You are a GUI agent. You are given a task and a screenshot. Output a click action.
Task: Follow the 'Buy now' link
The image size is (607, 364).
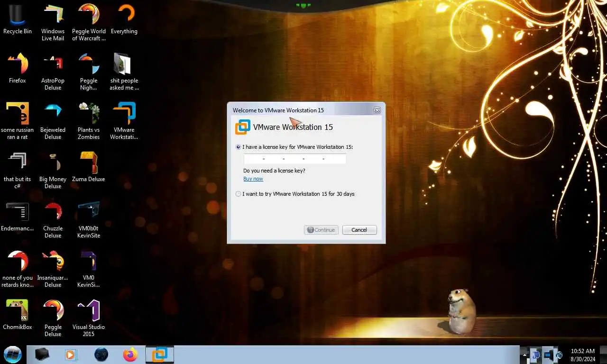click(253, 179)
